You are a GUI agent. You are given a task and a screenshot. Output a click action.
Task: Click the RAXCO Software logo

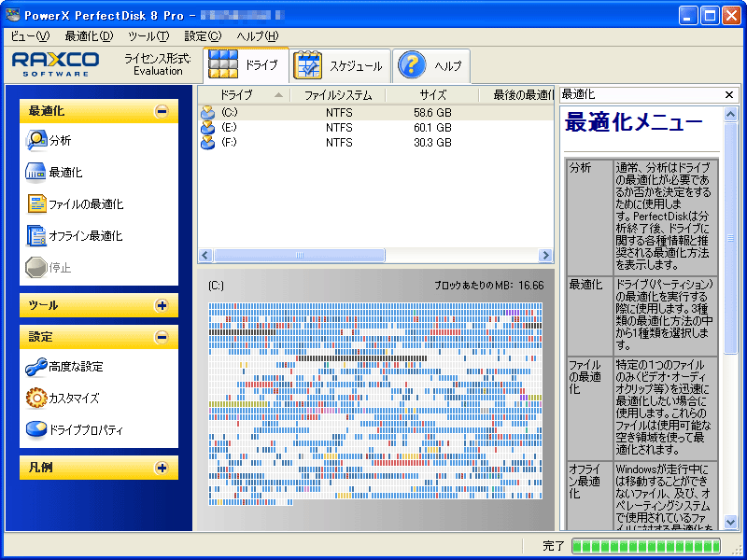(x=56, y=63)
